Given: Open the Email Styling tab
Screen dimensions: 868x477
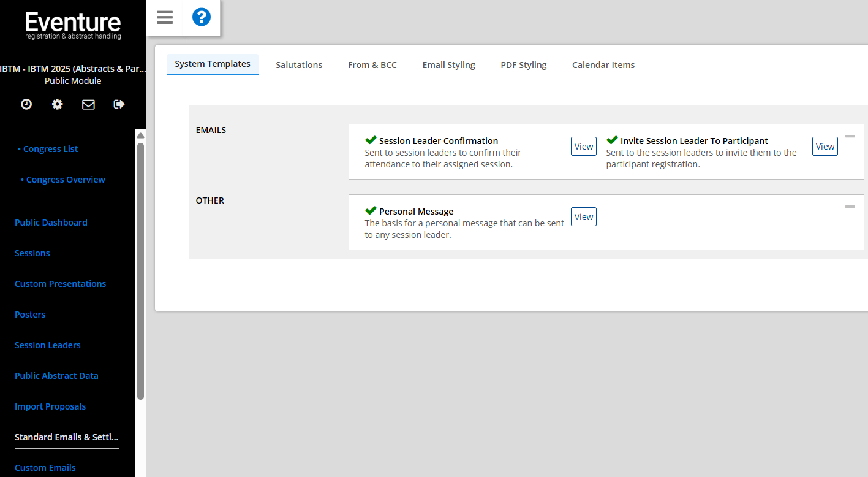Looking at the screenshot, I should tap(448, 65).
